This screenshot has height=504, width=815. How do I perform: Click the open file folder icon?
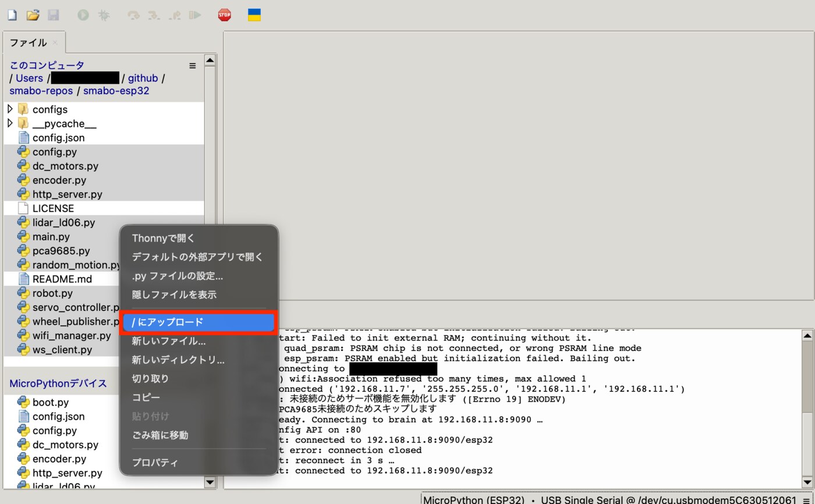(33, 15)
